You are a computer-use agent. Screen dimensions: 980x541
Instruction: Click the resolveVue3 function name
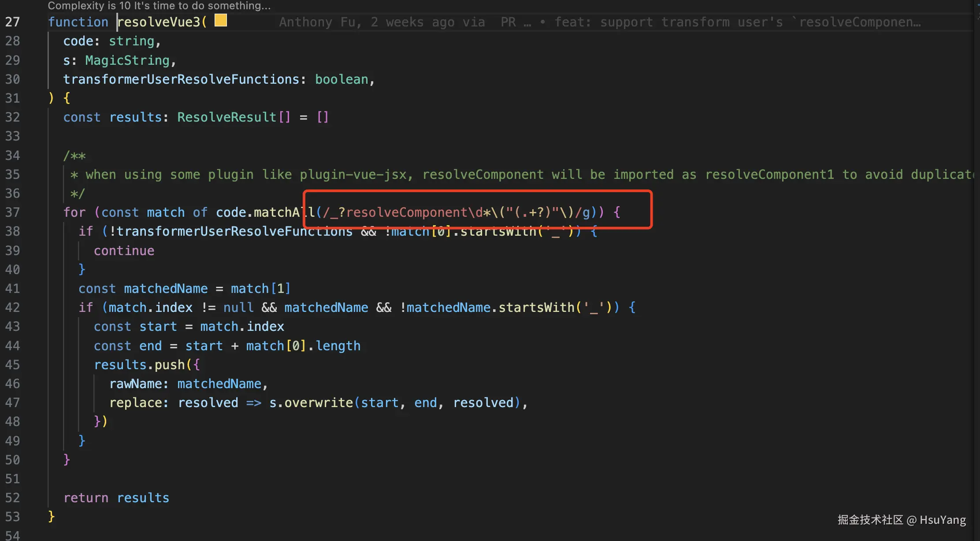point(159,22)
